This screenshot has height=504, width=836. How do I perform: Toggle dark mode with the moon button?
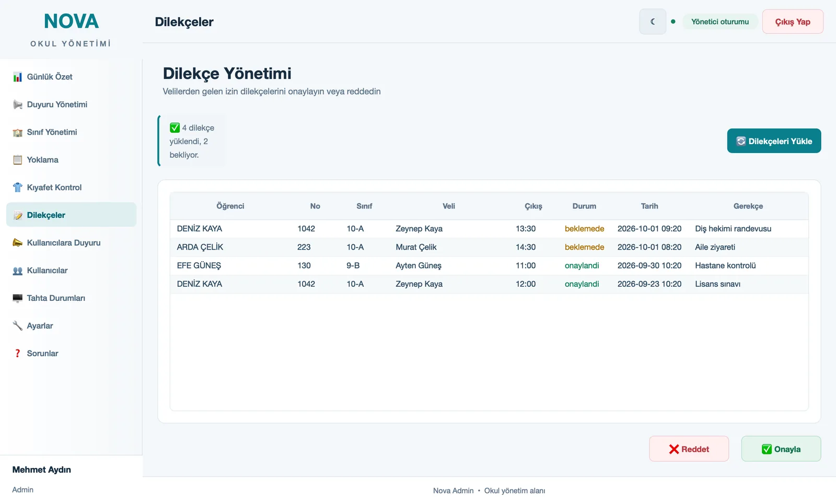point(653,22)
